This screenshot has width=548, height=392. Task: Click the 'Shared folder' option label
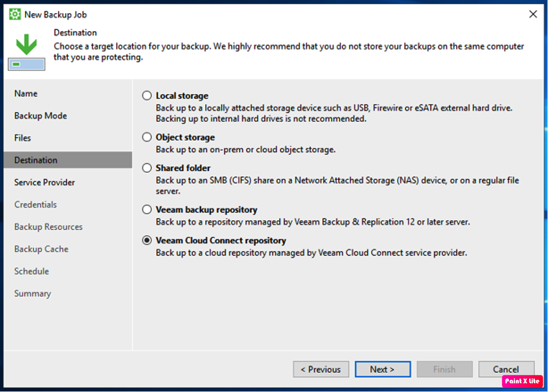point(183,168)
